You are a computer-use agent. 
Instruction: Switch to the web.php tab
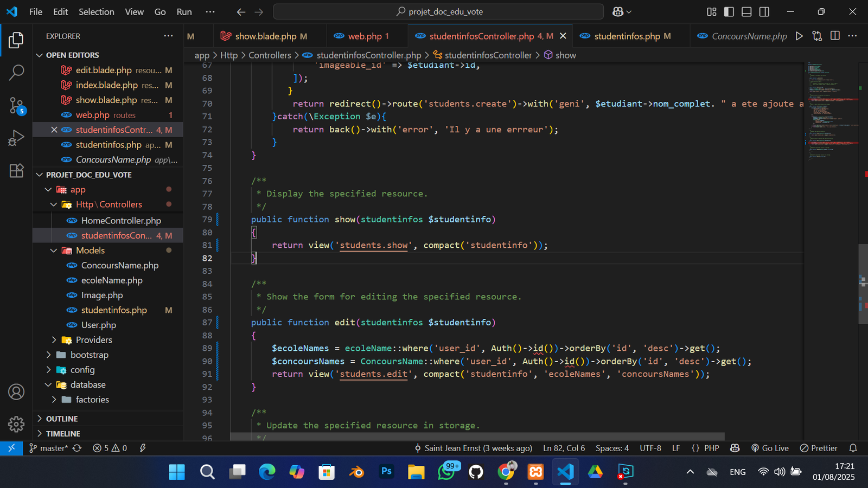pyautogui.click(x=365, y=36)
